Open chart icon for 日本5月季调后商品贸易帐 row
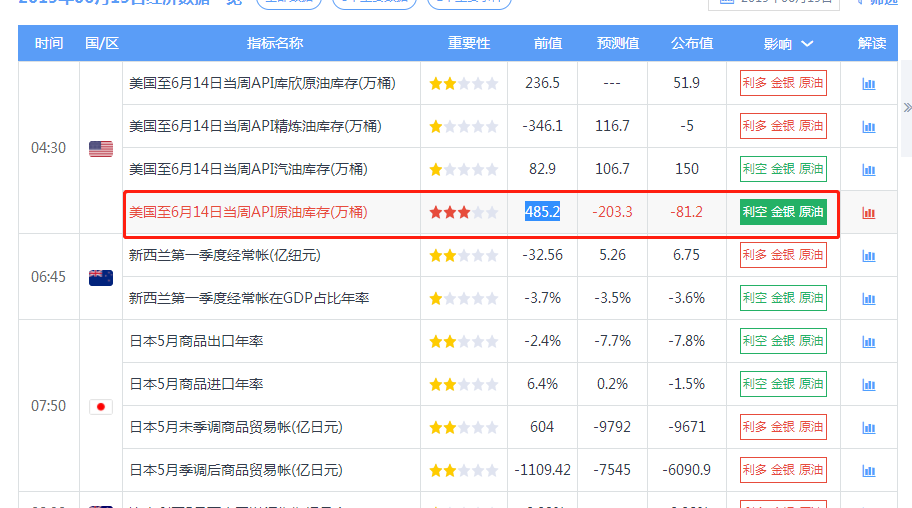This screenshot has width=912, height=508. tap(868, 471)
